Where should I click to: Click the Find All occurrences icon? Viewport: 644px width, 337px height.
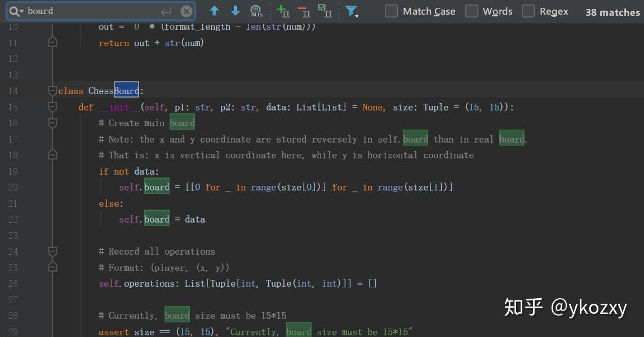pyautogui.click(x=256, y=11)
